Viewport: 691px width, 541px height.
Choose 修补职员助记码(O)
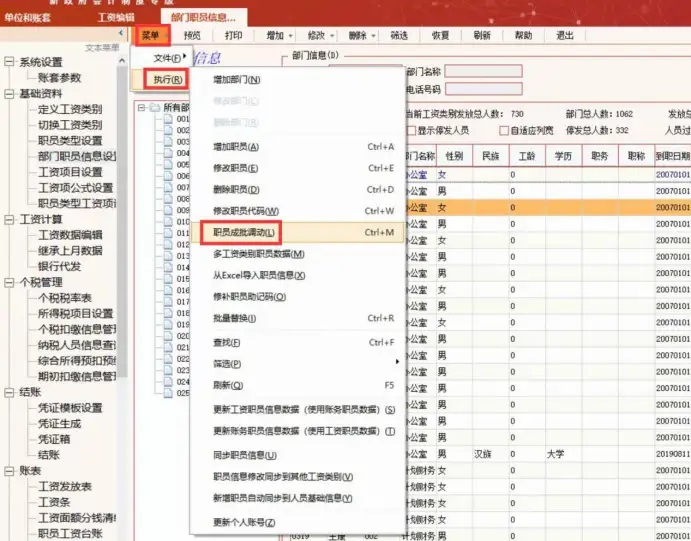pos(249,297)
